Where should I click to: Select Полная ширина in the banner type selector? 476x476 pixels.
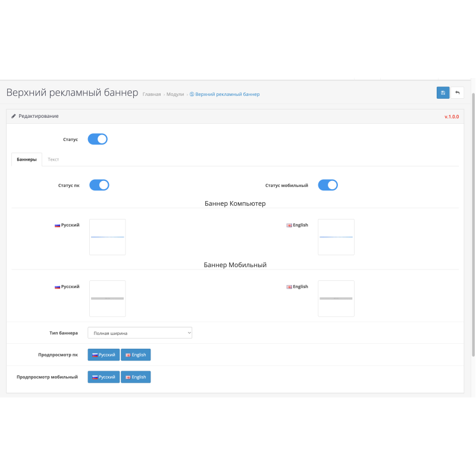tap(140, 333)
